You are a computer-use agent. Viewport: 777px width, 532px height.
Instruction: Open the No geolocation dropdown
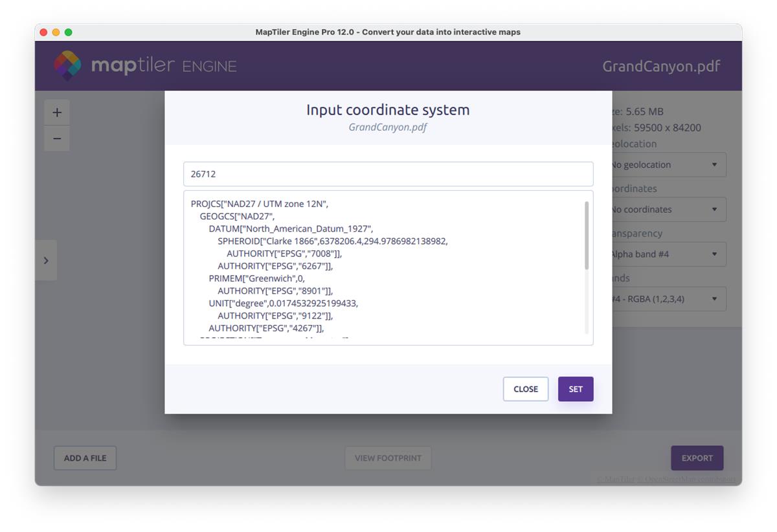668,165
